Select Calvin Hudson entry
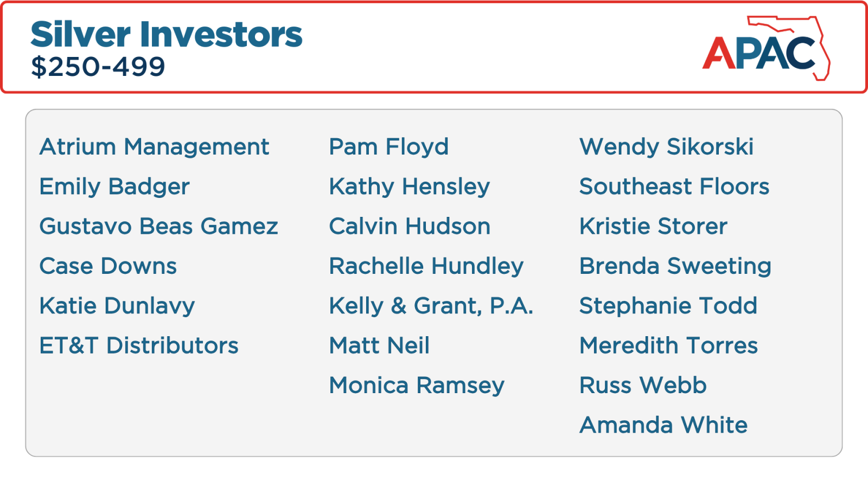This screenshot has height=488, width=868. click(x=410, y=226)
